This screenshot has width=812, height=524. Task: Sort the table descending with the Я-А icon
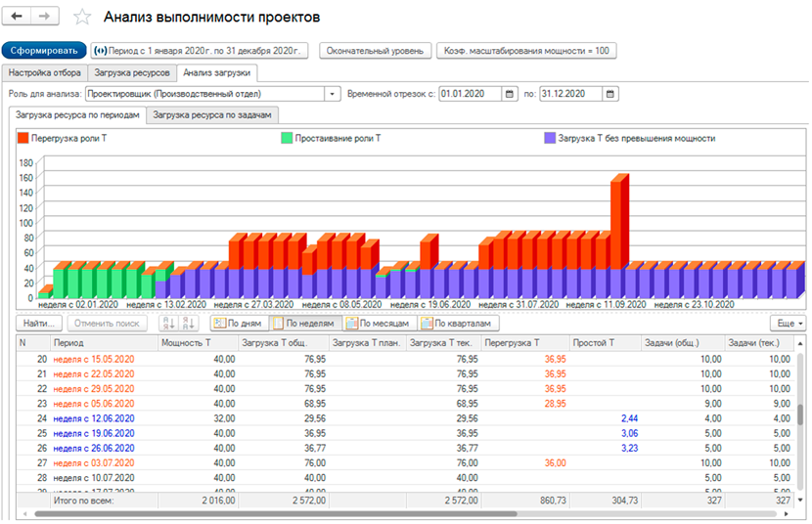(x=188, y=324)
